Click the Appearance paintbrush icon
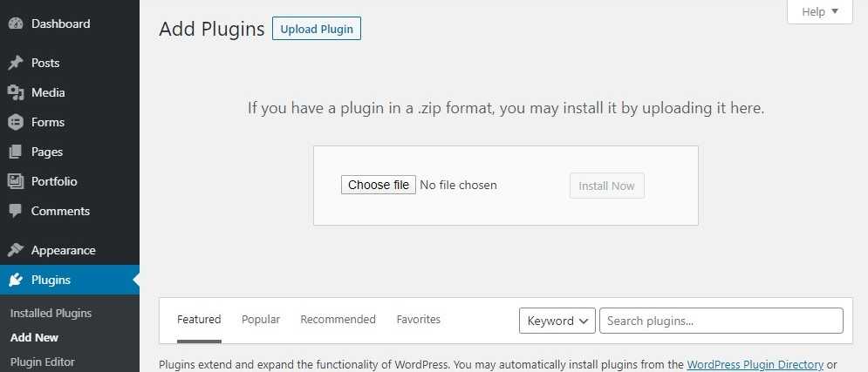Screen dimensions: 868x372 tap(16, 250)
